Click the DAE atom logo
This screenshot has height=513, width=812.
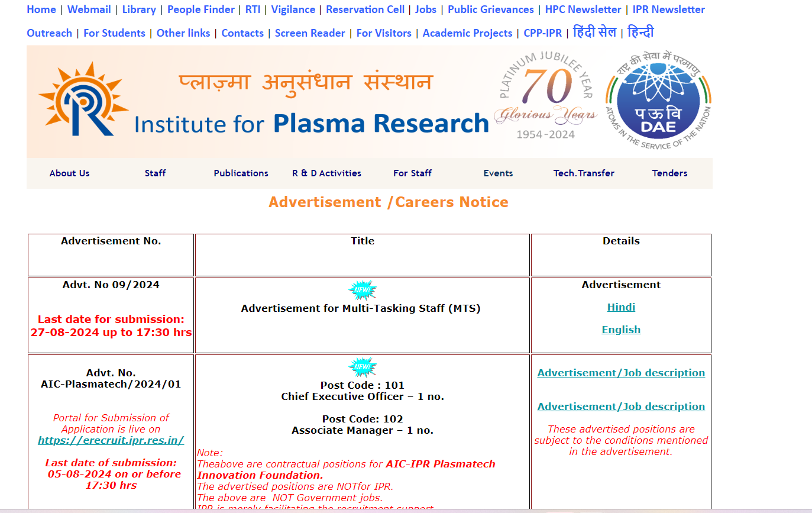coord(658,101)
